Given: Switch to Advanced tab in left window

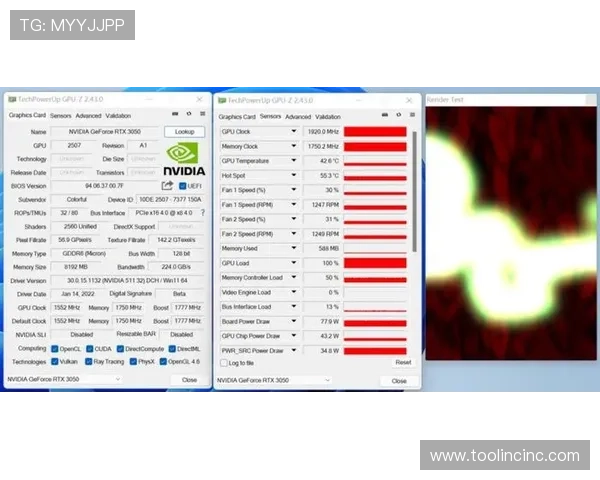Looking at the screenshot, I should click(x=88, y=116).
